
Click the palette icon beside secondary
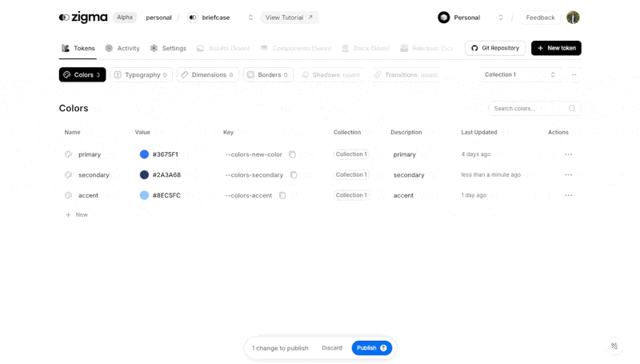tap(68, 174)
